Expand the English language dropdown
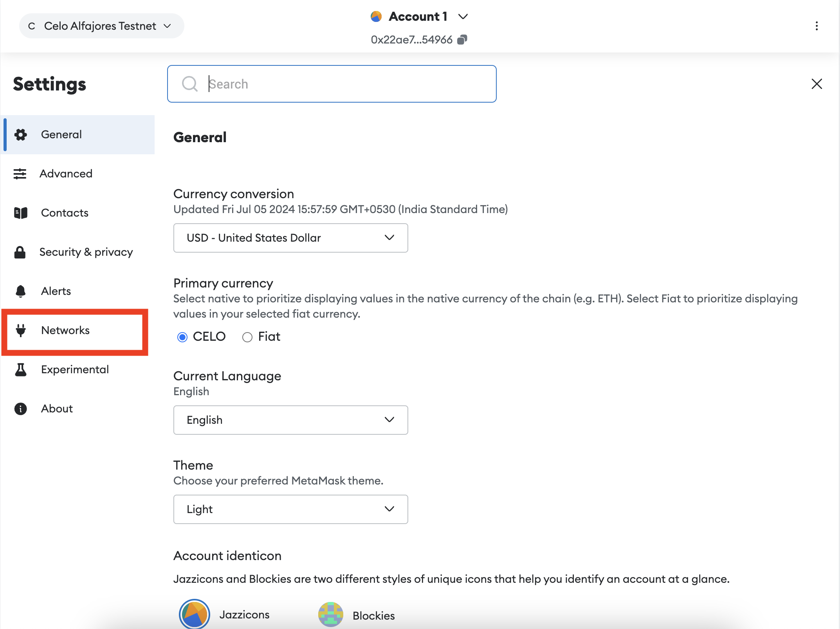 [x=290, y=420]
